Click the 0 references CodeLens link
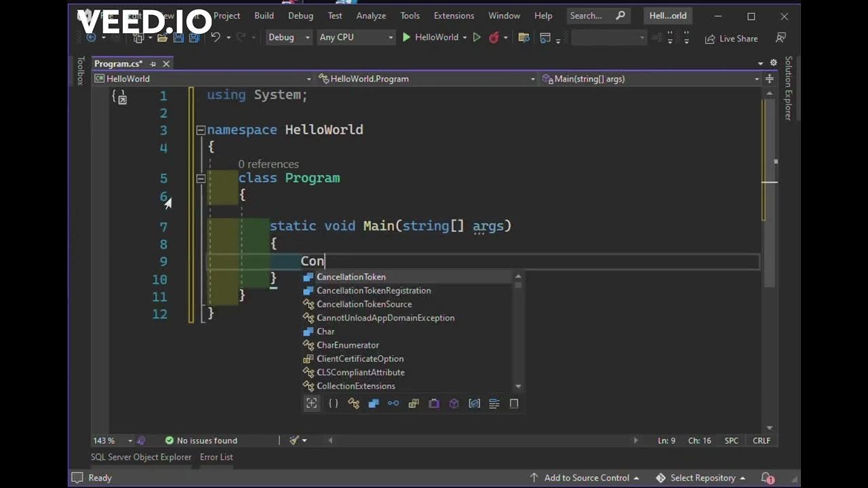 click(268, 164)
